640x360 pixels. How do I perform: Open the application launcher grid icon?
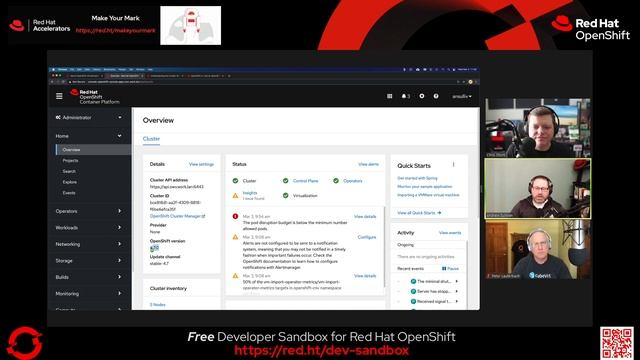(x=389, y=96)
